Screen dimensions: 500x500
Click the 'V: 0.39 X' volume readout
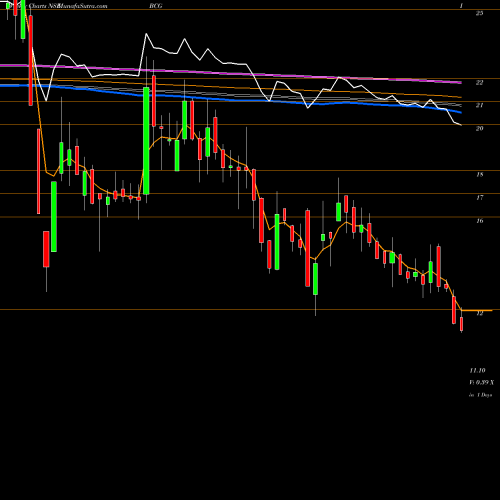(x=482, y=382)
